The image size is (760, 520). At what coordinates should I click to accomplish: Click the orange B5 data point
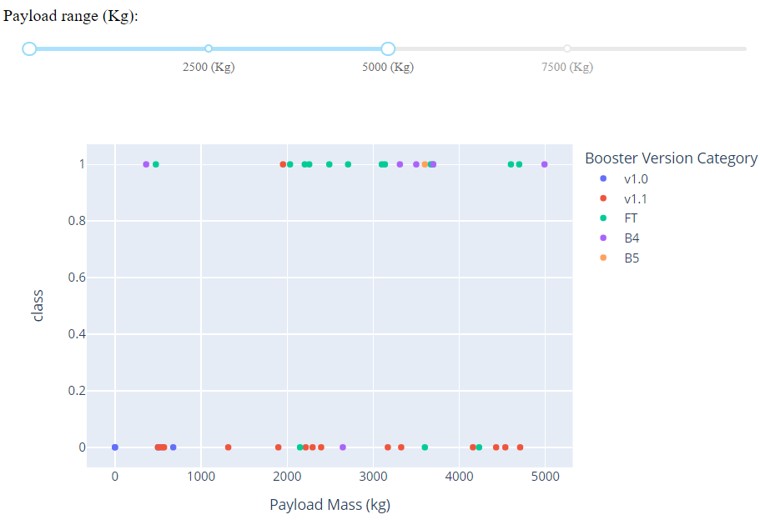[424, 164]
